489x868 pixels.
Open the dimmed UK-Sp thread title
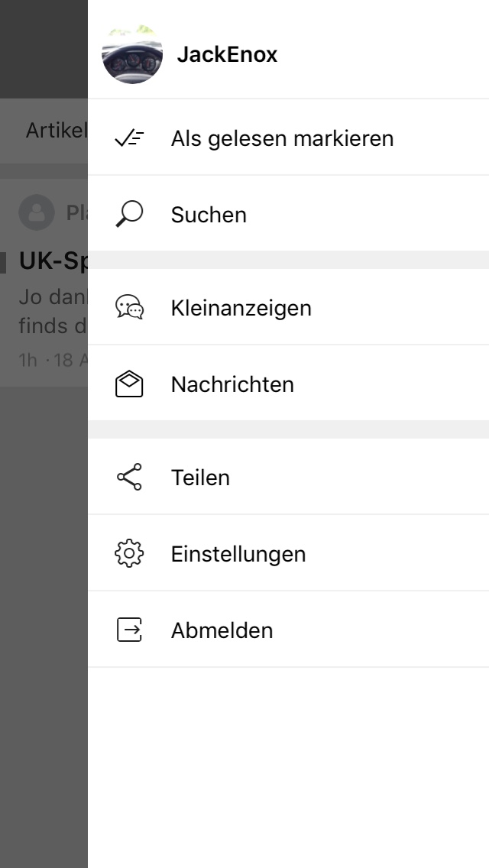(x=53, y=261)
